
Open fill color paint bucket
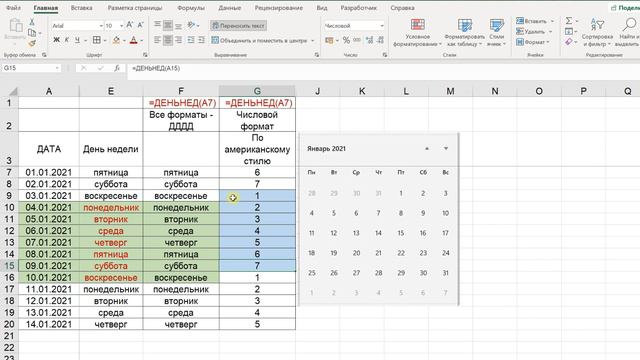pyautogui.click(x=116, y=40)
